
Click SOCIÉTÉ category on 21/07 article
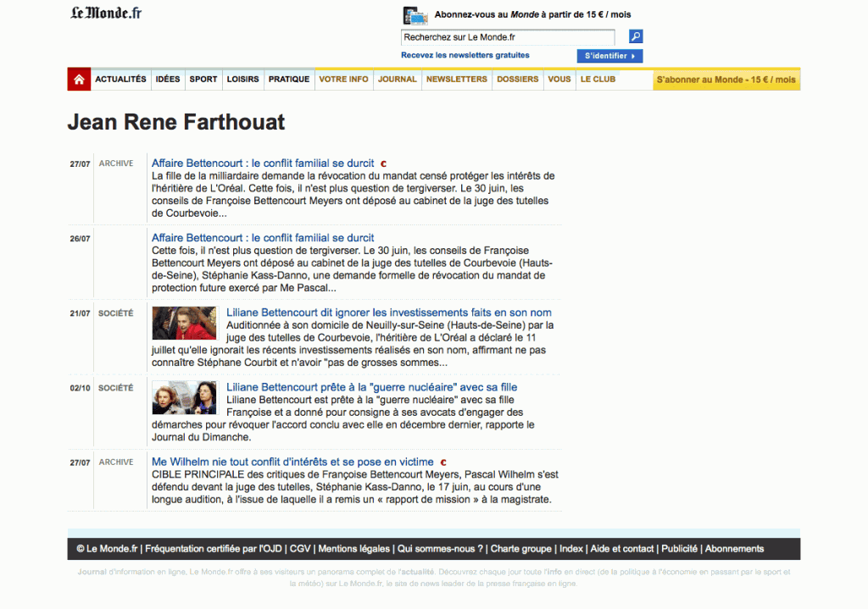(116, 313)
